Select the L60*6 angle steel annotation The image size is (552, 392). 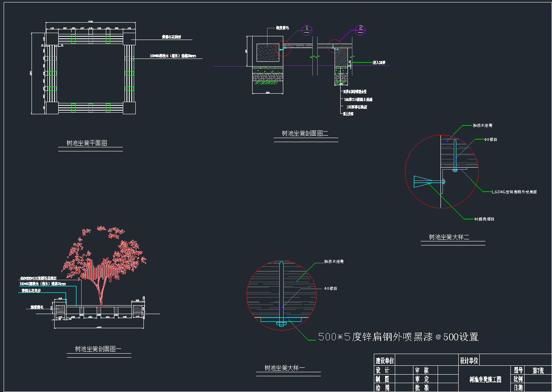[514, 192]
